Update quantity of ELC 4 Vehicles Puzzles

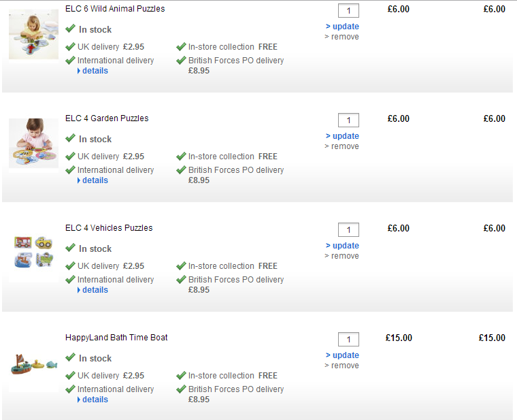(342, 246)
